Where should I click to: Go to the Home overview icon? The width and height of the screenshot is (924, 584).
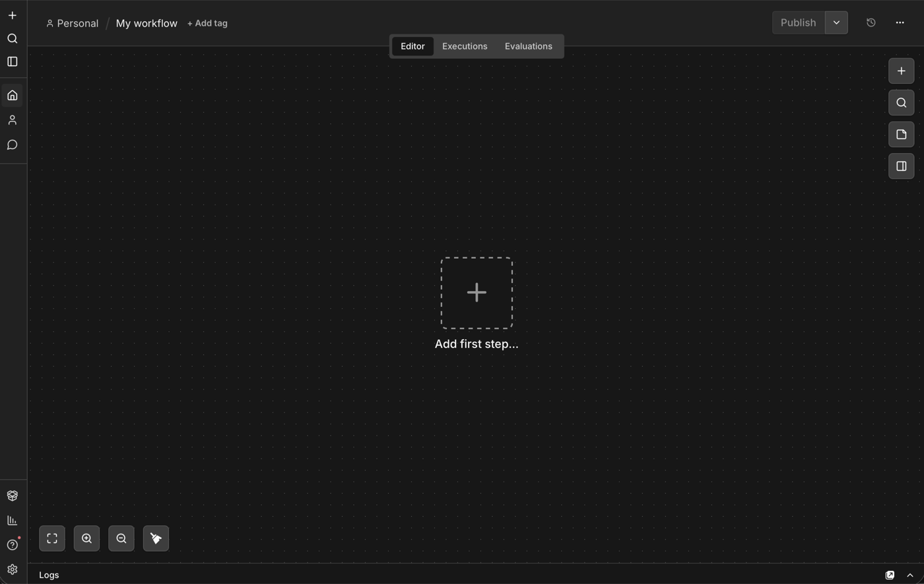[x=12, y=96]
